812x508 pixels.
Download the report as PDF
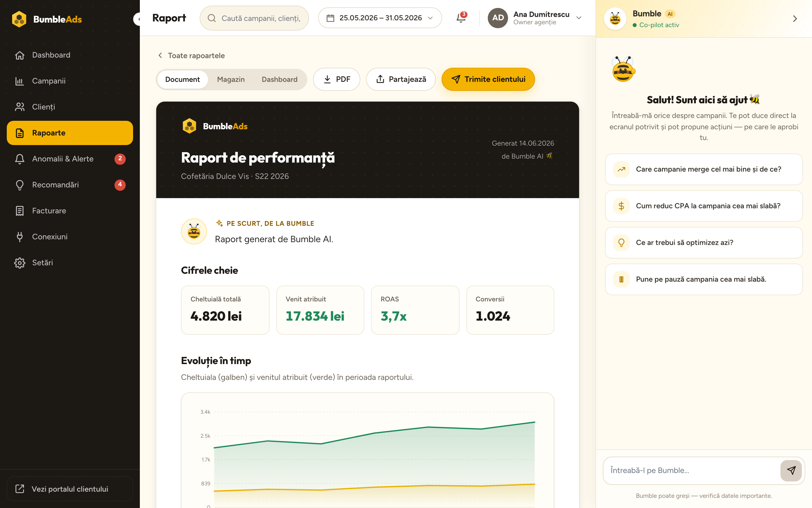(337, 79)
